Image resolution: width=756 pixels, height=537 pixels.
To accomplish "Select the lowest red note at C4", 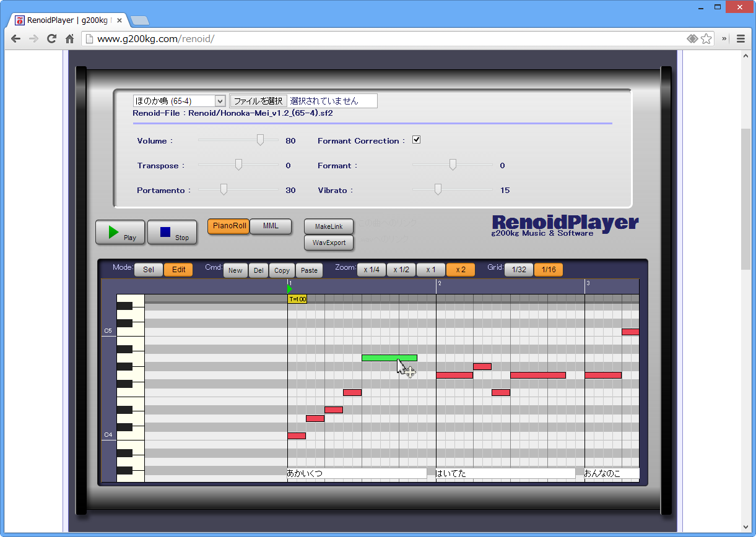I will (x=297, y=436).
